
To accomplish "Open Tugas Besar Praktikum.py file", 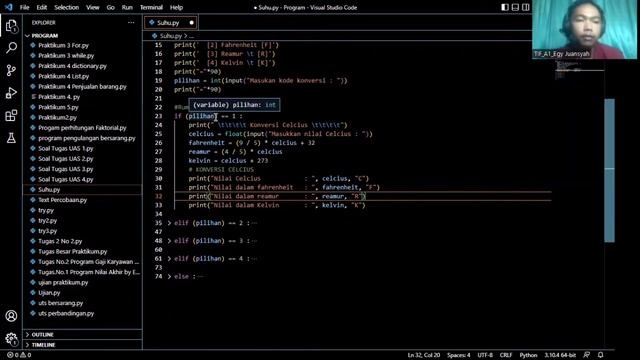I will pyautogui.click(x=72, y=251).
